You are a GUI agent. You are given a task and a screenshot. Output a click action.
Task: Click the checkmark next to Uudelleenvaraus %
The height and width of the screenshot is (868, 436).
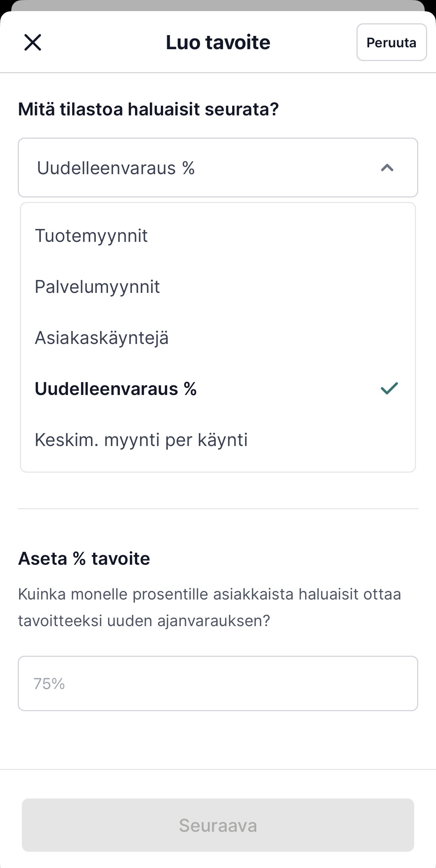(x=388, y=389)
